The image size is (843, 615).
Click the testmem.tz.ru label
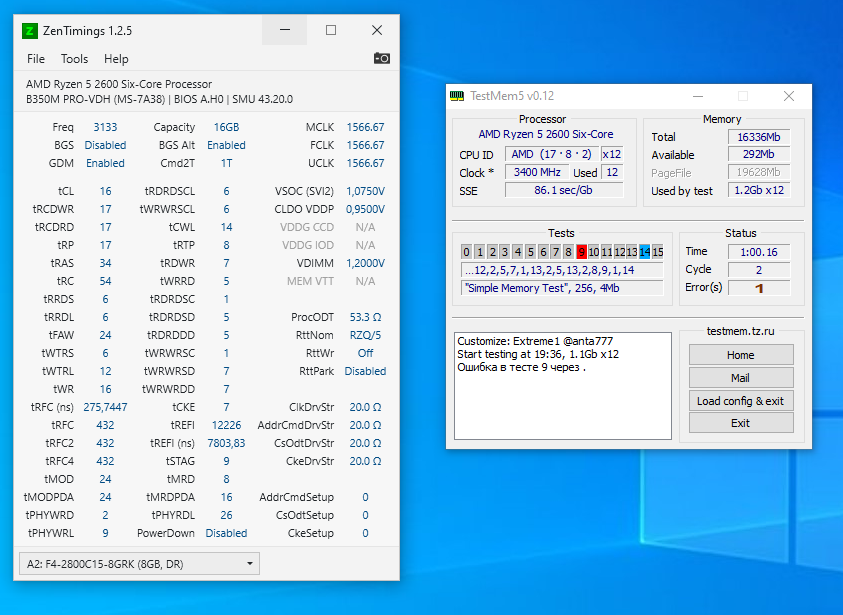741,331
